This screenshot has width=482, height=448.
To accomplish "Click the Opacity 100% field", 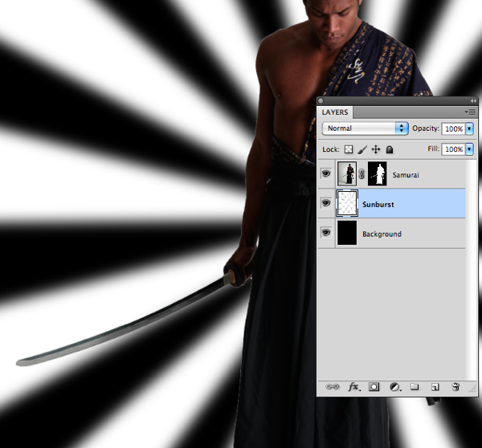I will click(x=454, y=128).
